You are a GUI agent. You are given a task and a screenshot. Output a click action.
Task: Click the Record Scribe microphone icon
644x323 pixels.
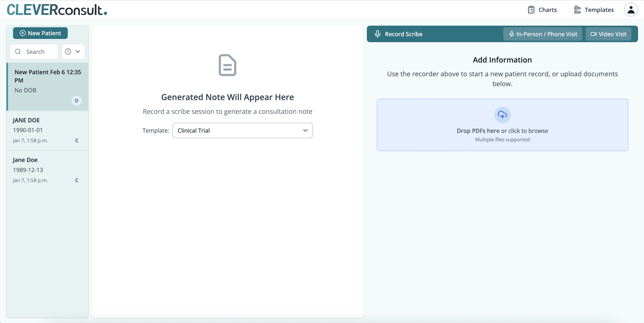click(378, 34)
